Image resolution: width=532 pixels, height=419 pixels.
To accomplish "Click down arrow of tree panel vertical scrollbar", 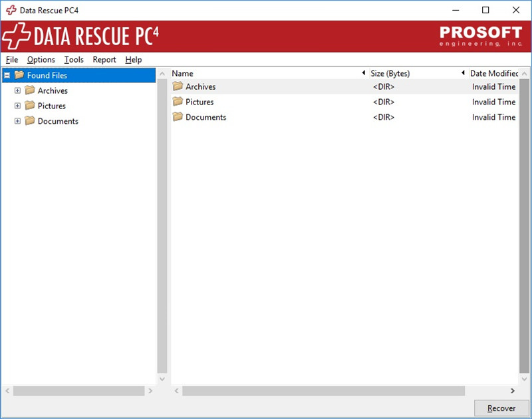I will click(162, 378).
